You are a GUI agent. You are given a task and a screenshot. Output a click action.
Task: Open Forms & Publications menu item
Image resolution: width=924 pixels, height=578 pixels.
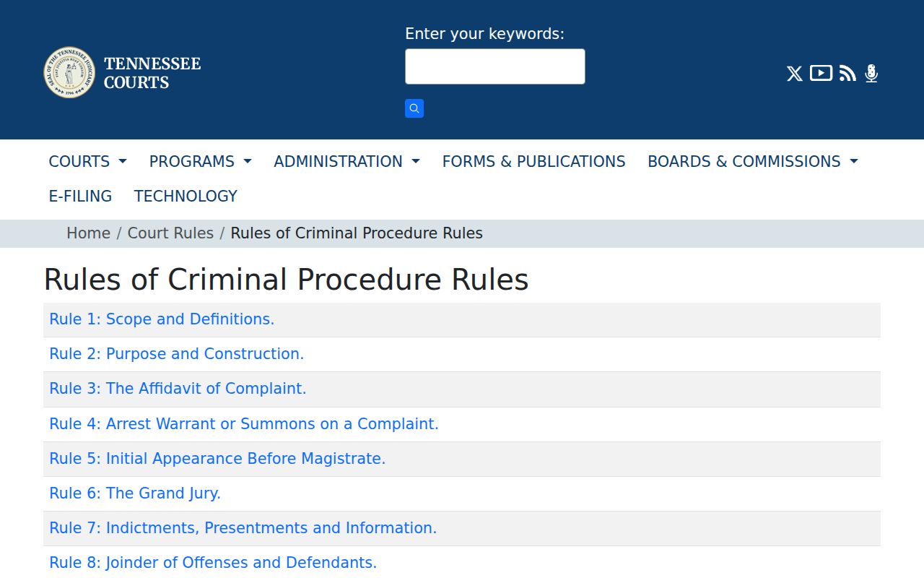tap(533, 161)
